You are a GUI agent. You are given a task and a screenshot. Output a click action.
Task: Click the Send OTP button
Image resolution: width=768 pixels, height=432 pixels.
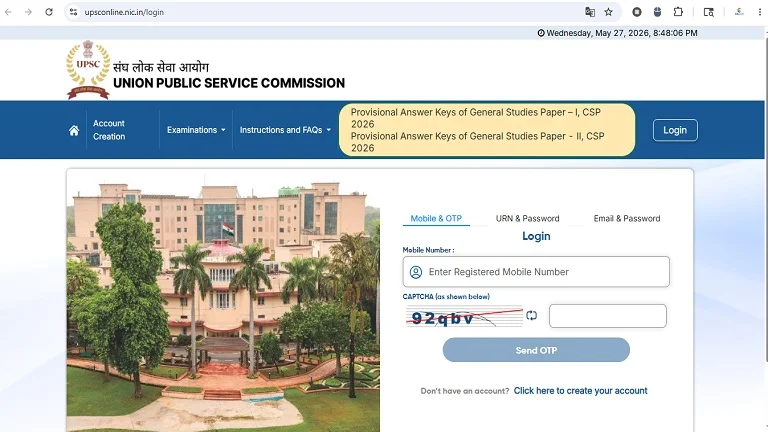[536, 350]
